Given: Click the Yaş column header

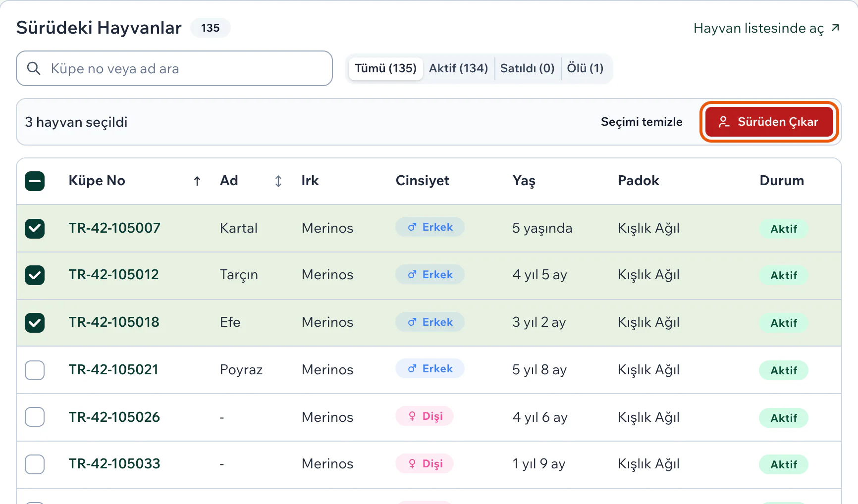Looking at the screenshot, I should click(524, 182).
